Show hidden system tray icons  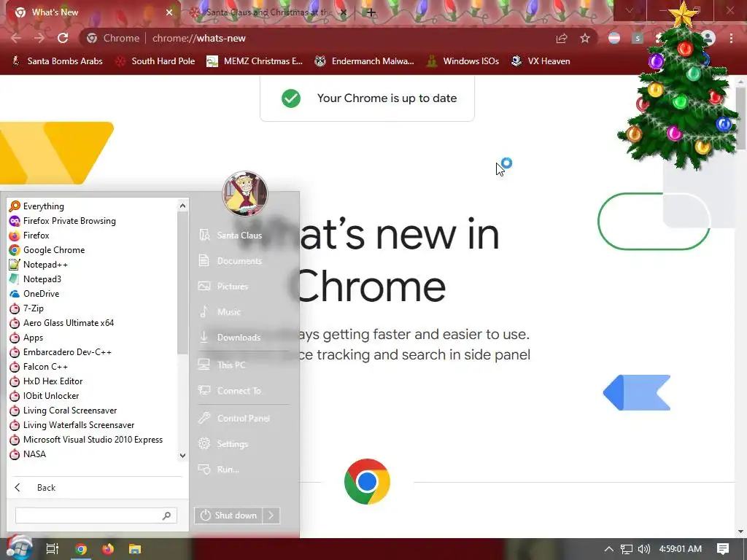pos(609,549)
